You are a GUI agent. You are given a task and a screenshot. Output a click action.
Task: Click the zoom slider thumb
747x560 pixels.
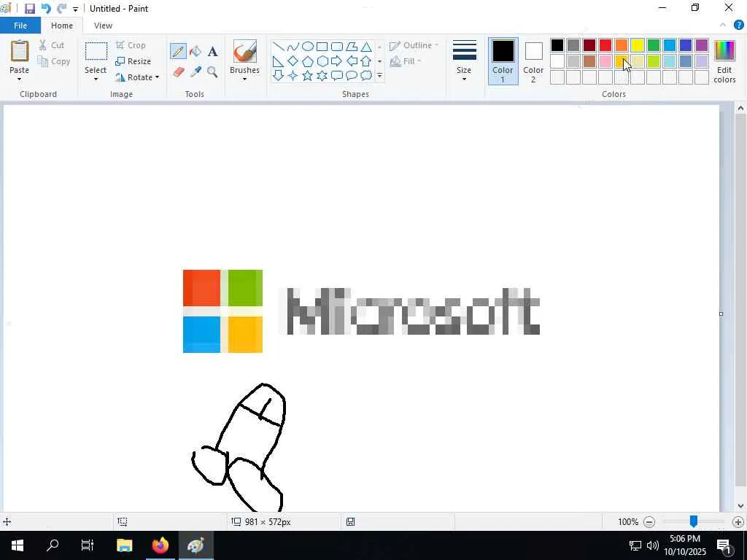[x=694, y=521]
